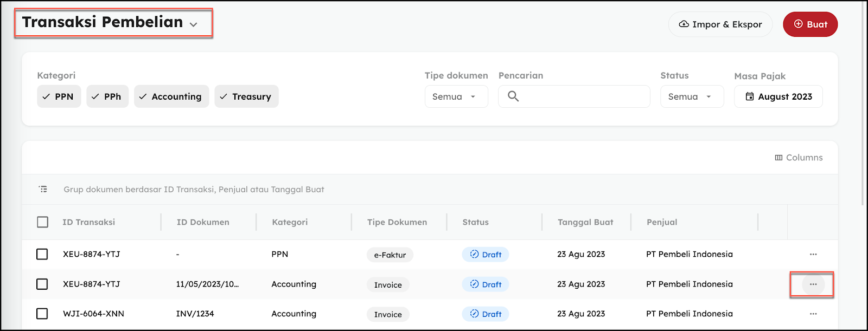Sort by ID Transaksi column header
The height and width of the screenshot is (331, 868).
tap(88, 222)
